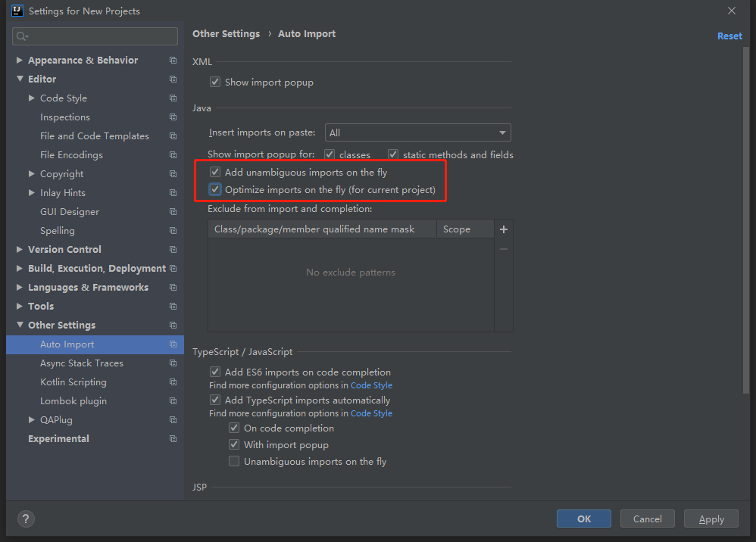756x542 pixels.
Task: Open the Insert imports on paste dropdown
Action: pos(417,132)
